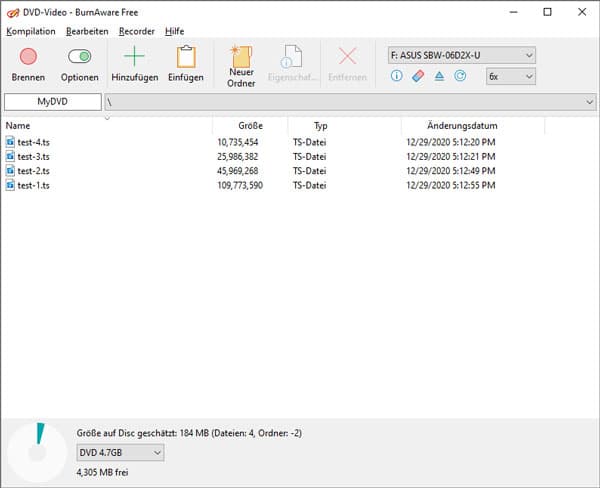Click the 4,305 MB frei text

(102, 472)
